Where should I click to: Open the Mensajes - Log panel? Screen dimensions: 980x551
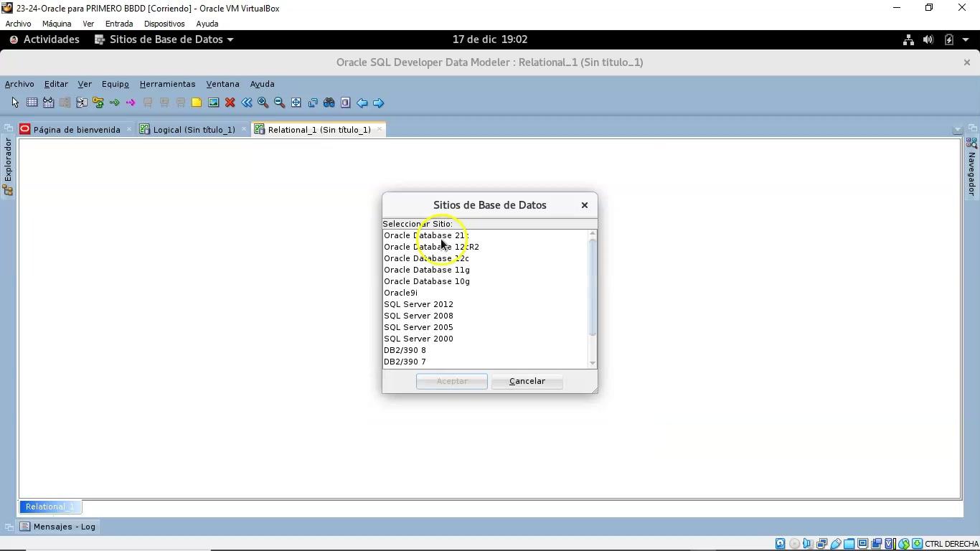pos(57,527)
